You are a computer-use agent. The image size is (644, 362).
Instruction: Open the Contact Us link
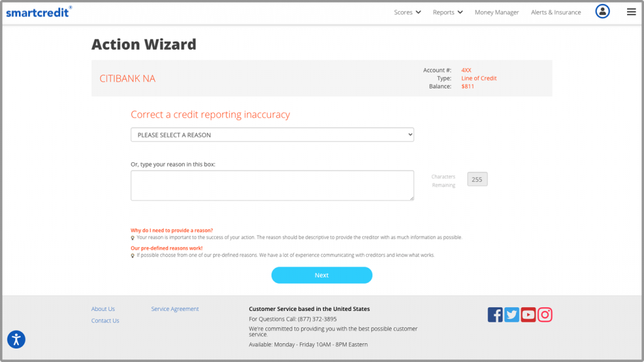105,321
